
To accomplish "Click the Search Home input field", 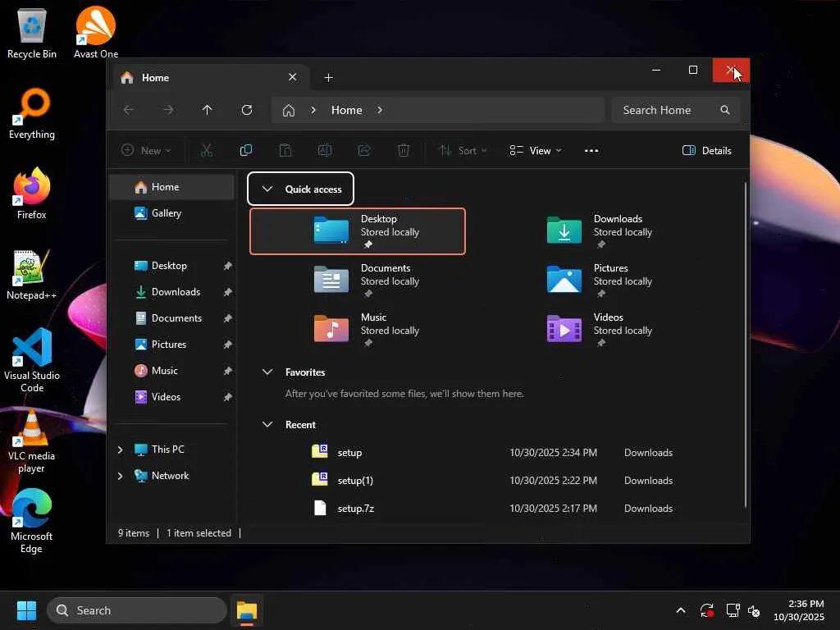I will (675, 110).
